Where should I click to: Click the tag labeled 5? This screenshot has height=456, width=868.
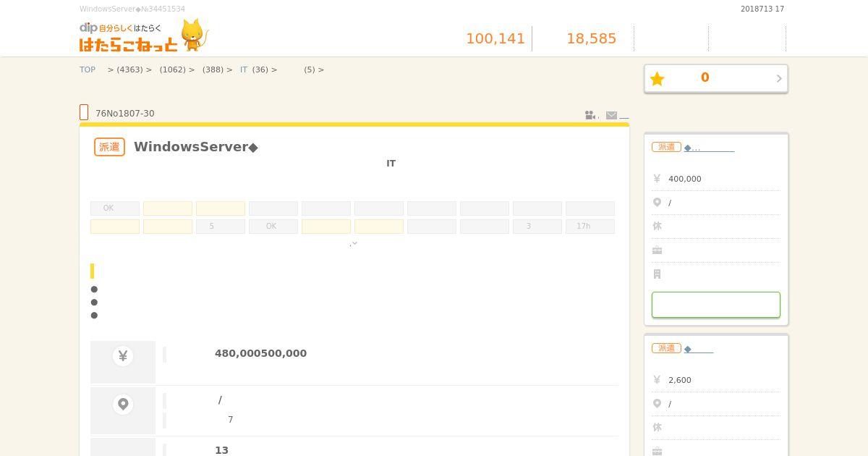click(x=221, y=227)
